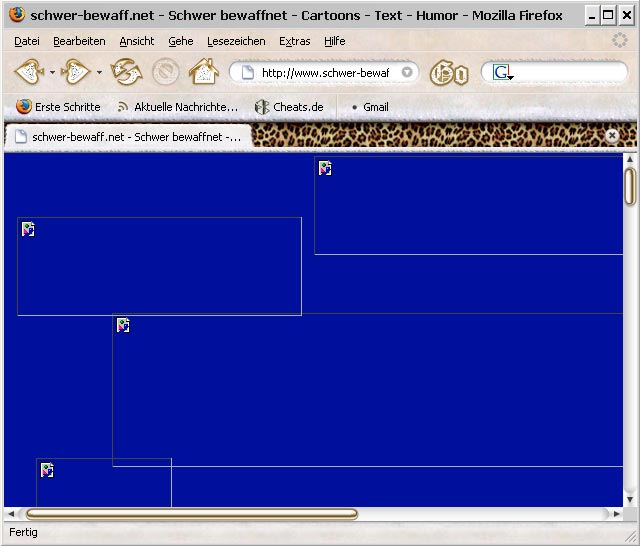The height and width of the screenshot is (546, 640).
Task: Open the Lesezeichen menu
Action: coord(236,41)
